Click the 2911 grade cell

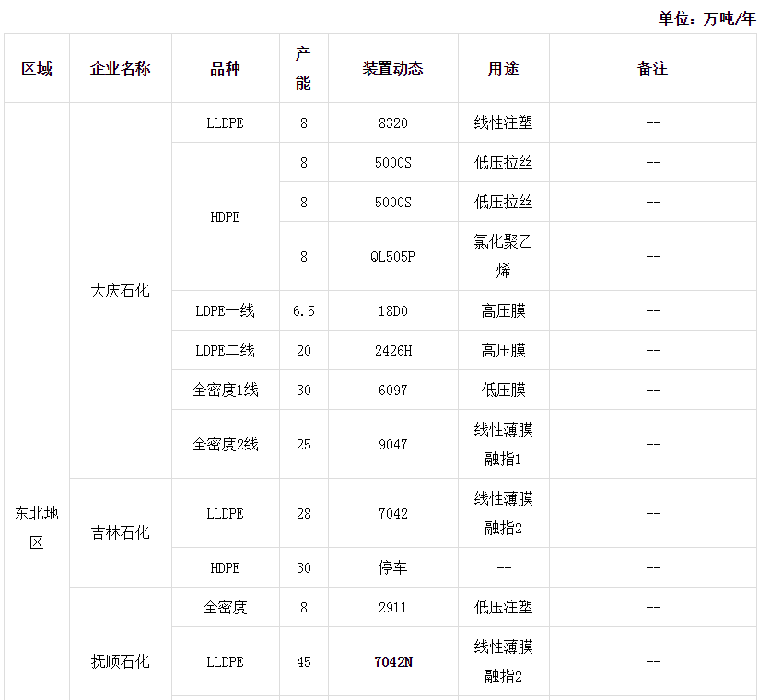click(393, 608)
